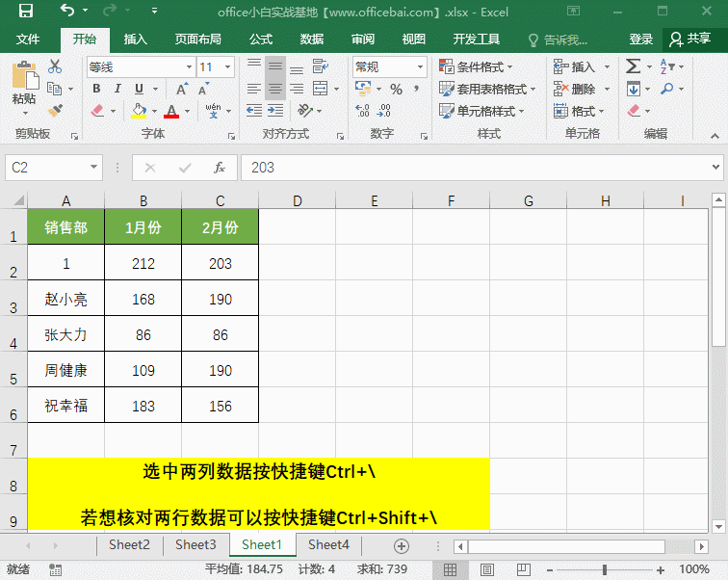Click the Increase Indent icon
728x580 pixels.
point(275,111)
